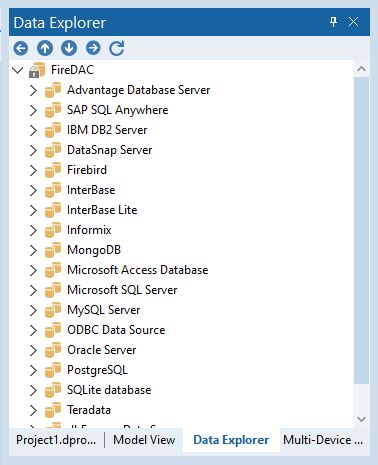This screenshot has width=378, height=465.
Task: Click the Move Down arrow toolbar icon
Action: pyautogui.click(x=69, y=48)
